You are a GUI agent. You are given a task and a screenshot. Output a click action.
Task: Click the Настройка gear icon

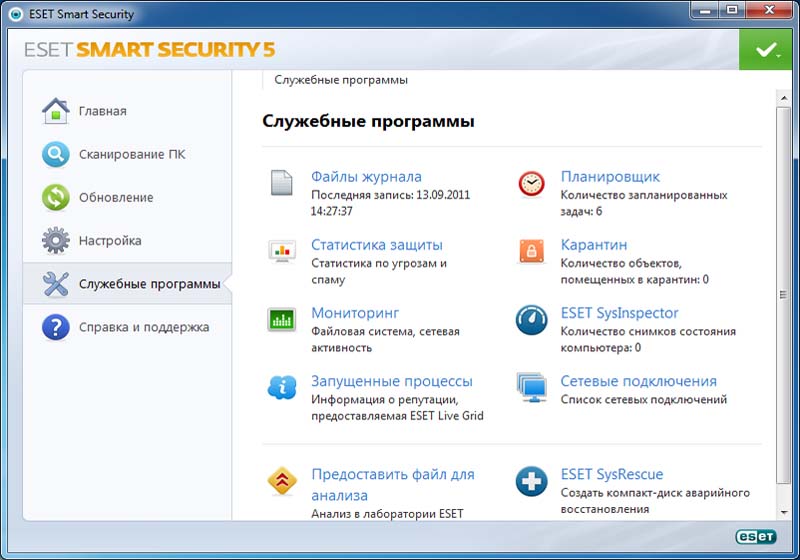coord(56,240)
